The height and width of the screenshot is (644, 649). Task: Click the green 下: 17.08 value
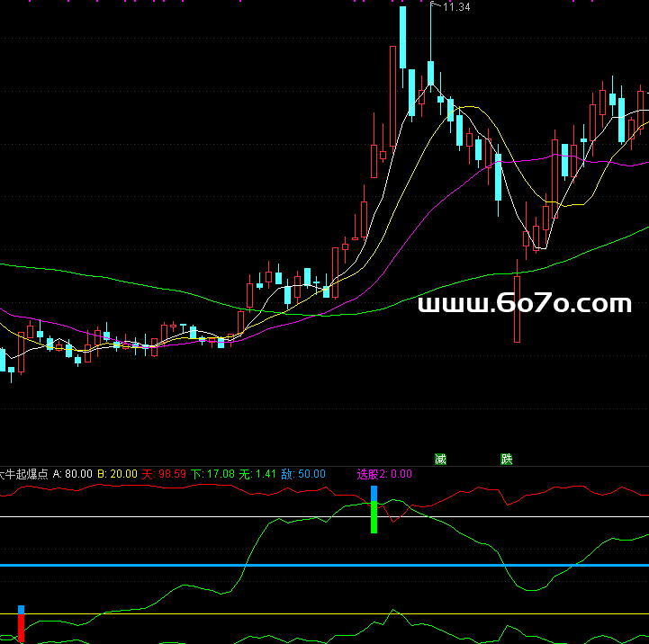point(212,473)
